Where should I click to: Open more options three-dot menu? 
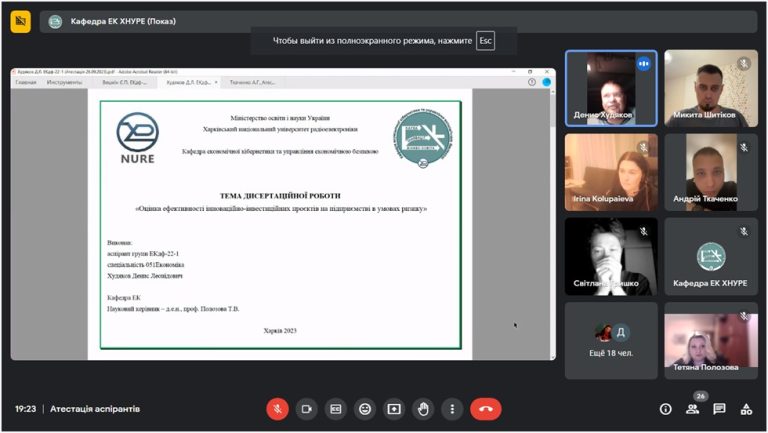(x=452, y=409)
